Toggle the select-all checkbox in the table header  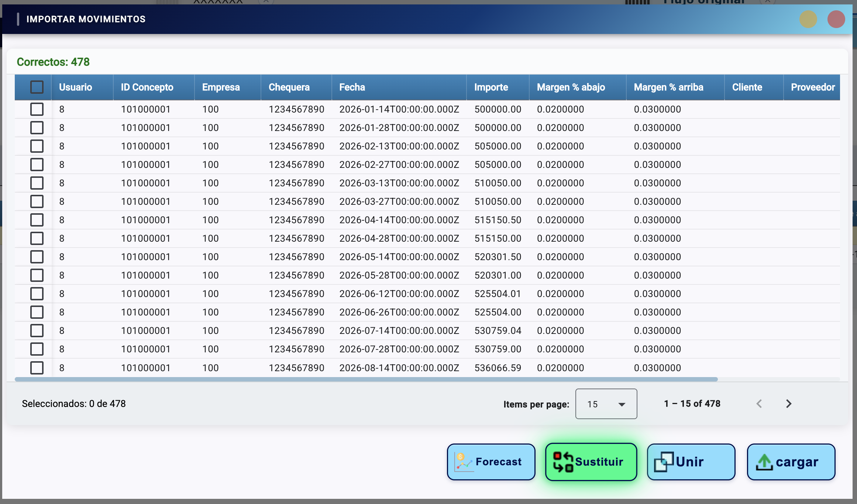click(37, 87)
